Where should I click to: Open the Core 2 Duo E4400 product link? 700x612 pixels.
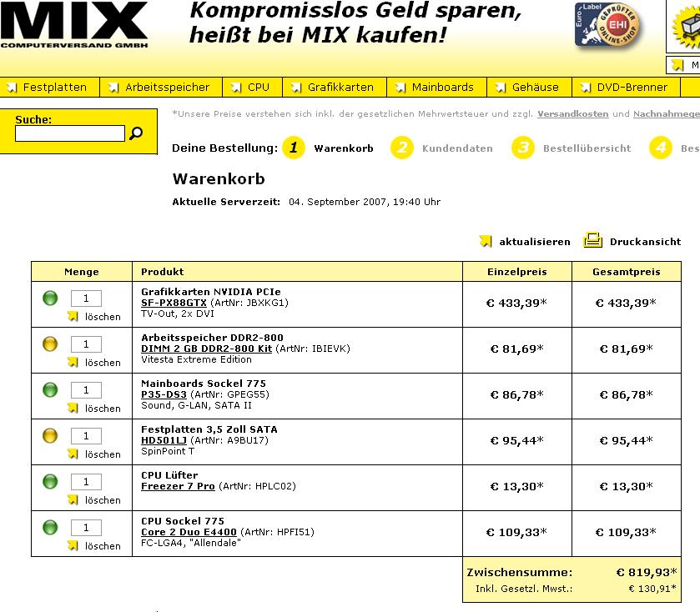pos(189,532)
